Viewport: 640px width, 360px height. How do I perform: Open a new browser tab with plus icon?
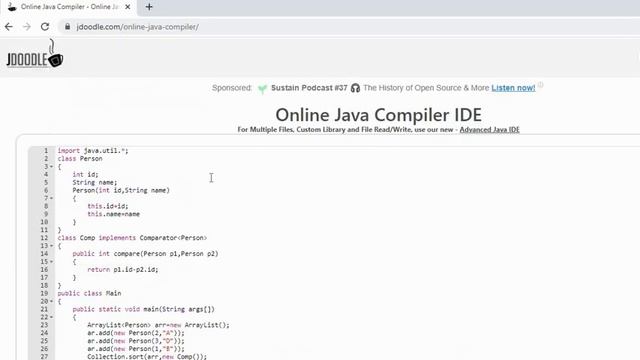[149, 7]
